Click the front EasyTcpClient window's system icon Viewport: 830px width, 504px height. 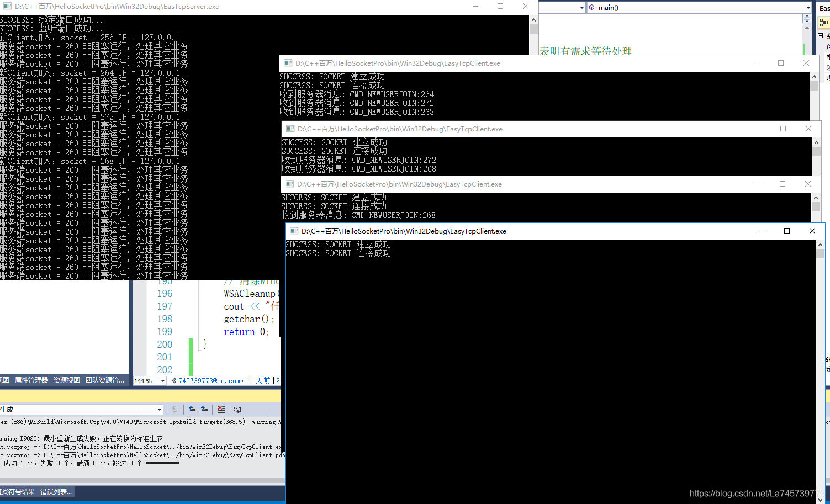click(294, 231)
